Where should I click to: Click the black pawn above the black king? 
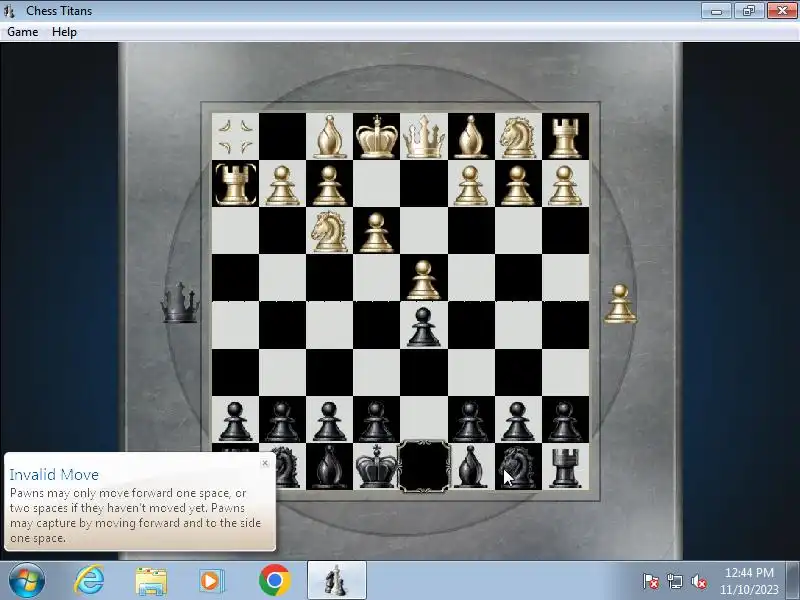377,421
